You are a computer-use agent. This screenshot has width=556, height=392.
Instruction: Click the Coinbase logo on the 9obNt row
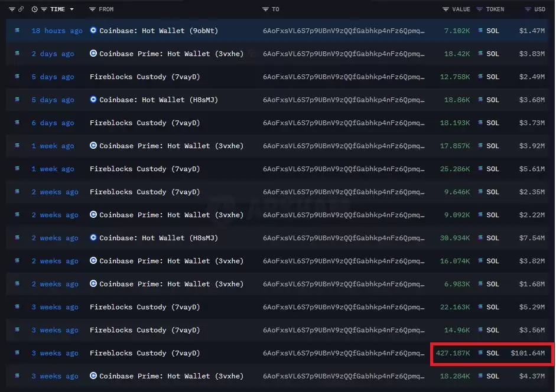[x=93, y=31]
